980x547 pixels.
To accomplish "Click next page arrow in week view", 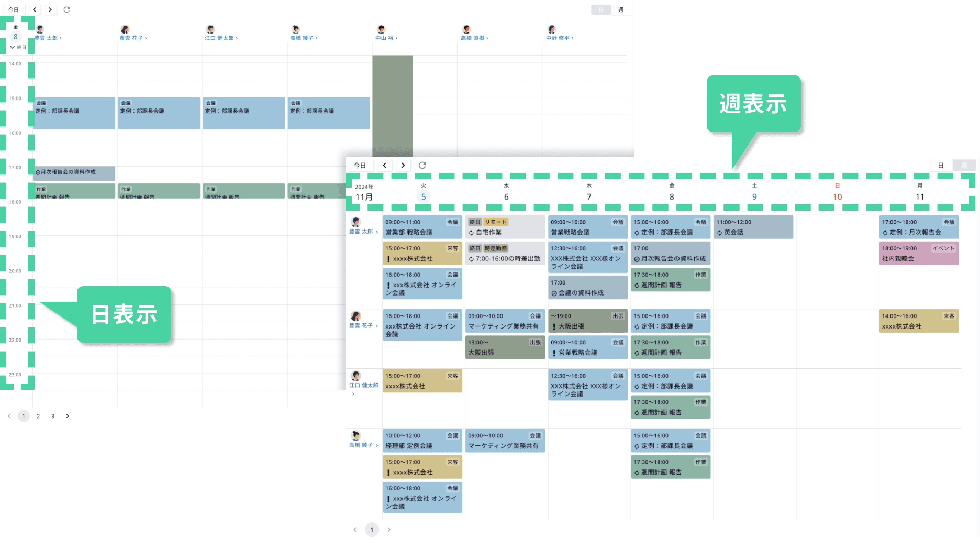I will tap(389, 530).
